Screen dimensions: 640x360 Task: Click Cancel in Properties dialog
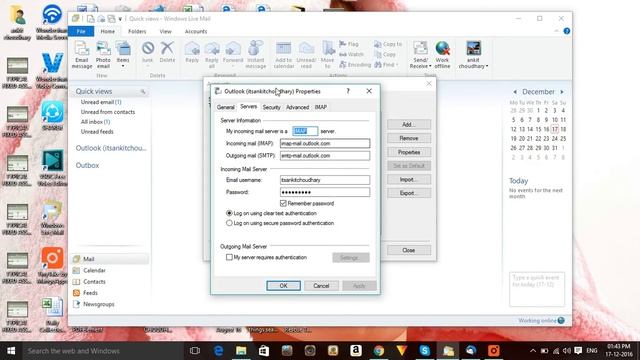click(321, 286)
